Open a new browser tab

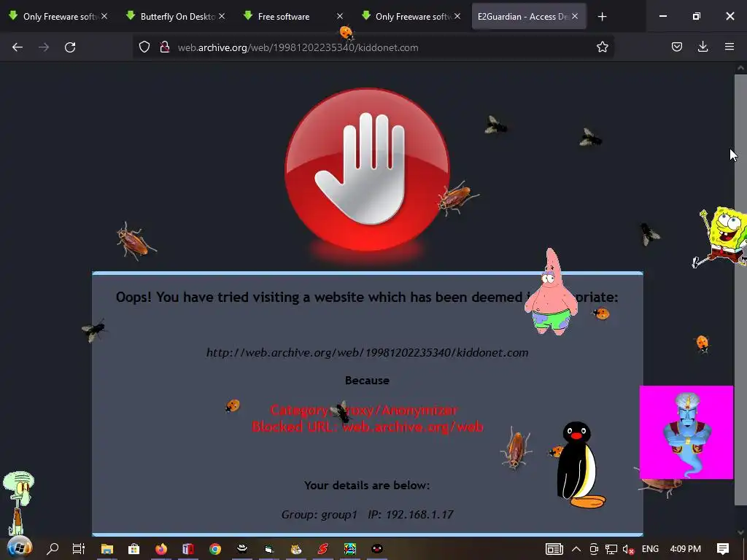(602, 17)
